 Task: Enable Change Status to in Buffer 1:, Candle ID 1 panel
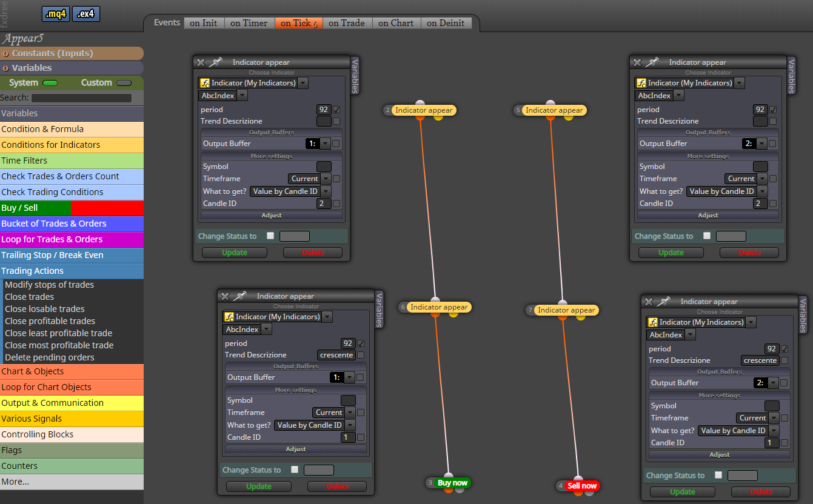pyautogui.click(x=295, y=469)
